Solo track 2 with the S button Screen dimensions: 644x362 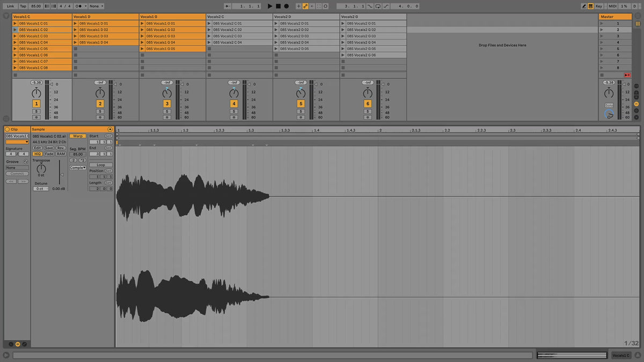click(x=100, y=112)
